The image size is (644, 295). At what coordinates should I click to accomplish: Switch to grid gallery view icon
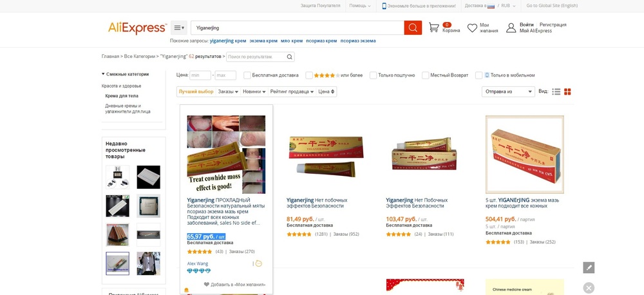[x=567, y=91]
